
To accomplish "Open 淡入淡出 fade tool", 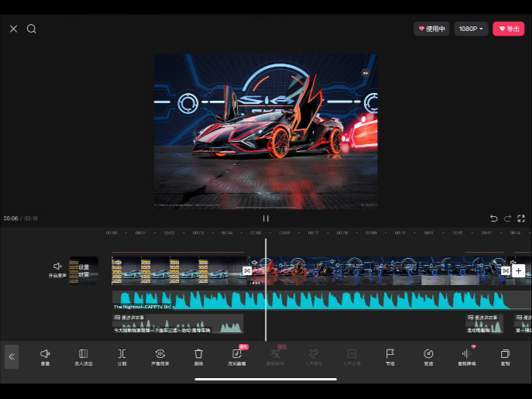I will tap(84, 357).
